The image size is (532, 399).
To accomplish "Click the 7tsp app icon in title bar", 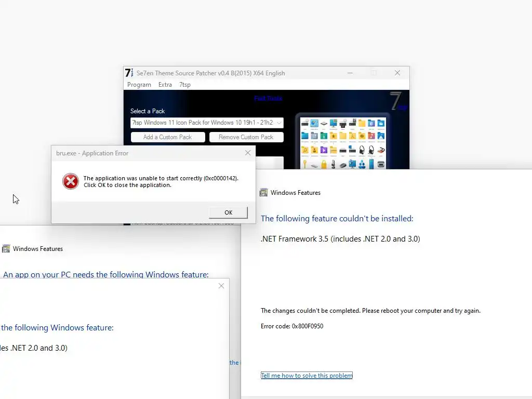I will coord(129,73).
